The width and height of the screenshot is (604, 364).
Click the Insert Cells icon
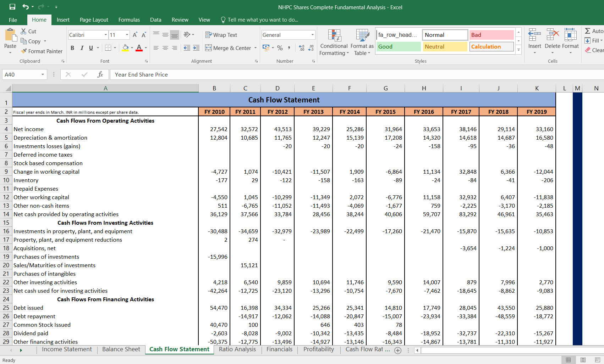click(x=534, y=35)
